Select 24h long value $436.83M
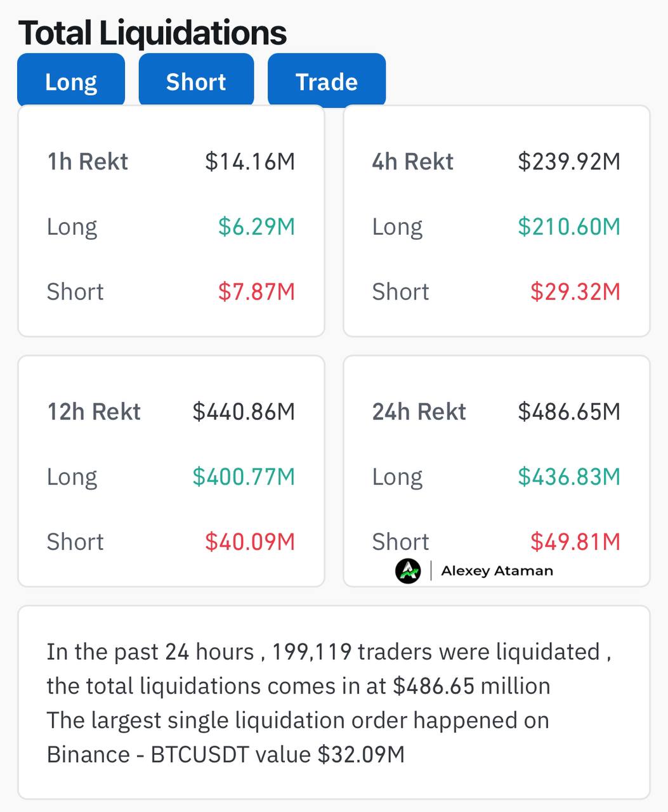Screen dimensions: 668x812 pyautogui.click(x=569, y=476)
